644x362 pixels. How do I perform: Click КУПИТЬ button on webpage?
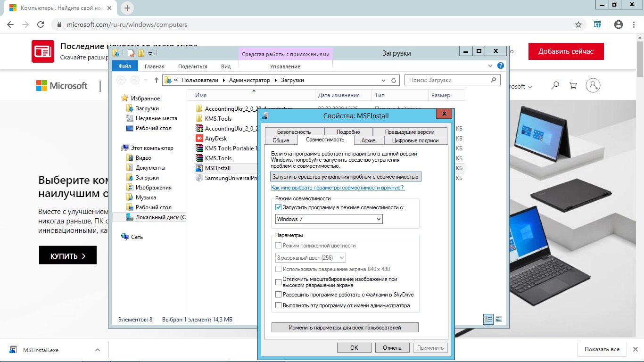pos(68,256)
